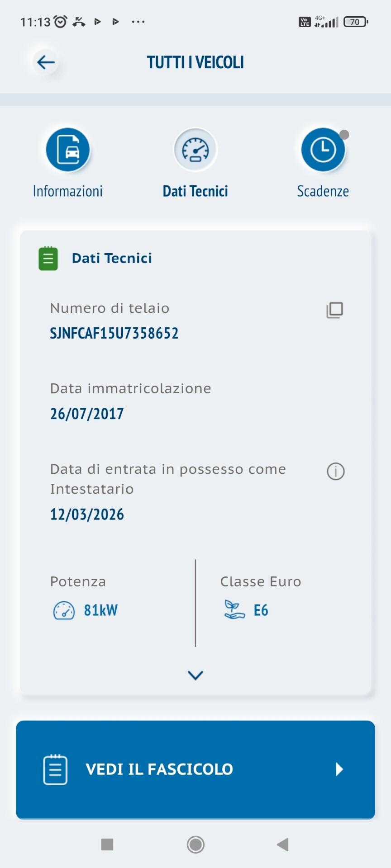Switch to the Informazioni tab label

pos(68,191)
